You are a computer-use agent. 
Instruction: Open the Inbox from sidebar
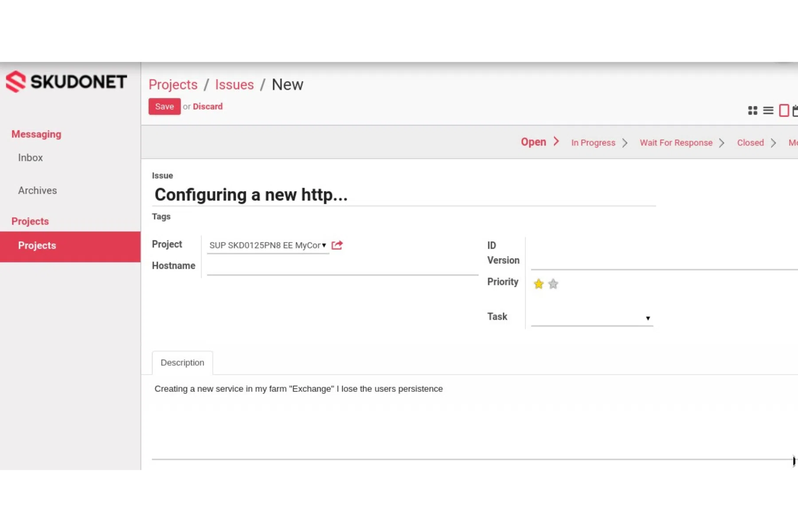[30, 158]
